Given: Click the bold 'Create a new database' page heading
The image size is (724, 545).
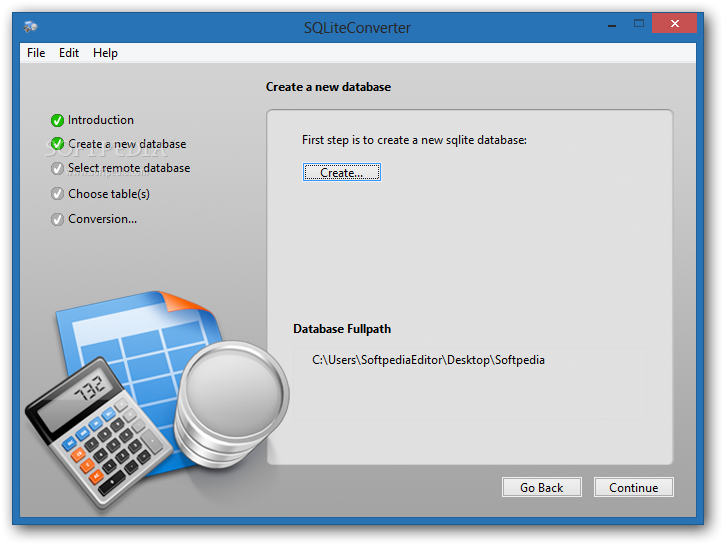Looking at the screenshot, I should (x=328, y=87).
